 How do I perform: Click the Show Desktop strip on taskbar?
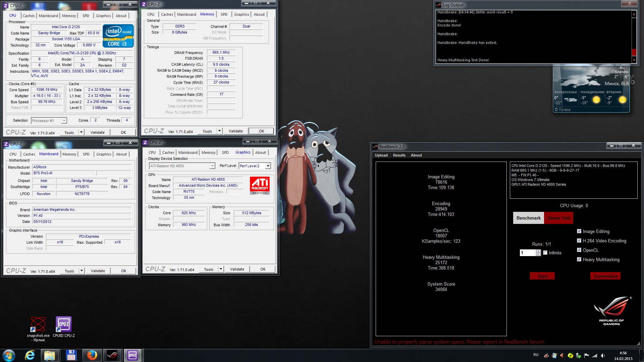642,355
